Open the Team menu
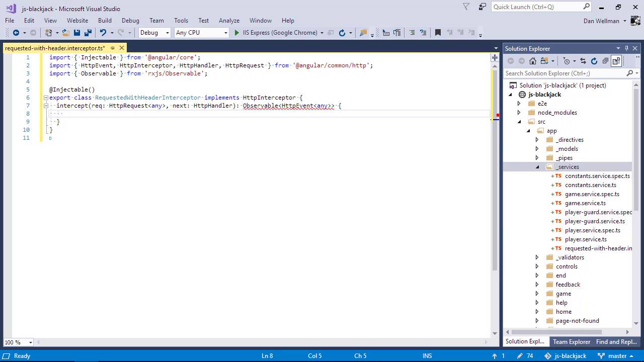Screen dimensions: 644x362 [156, 21]
